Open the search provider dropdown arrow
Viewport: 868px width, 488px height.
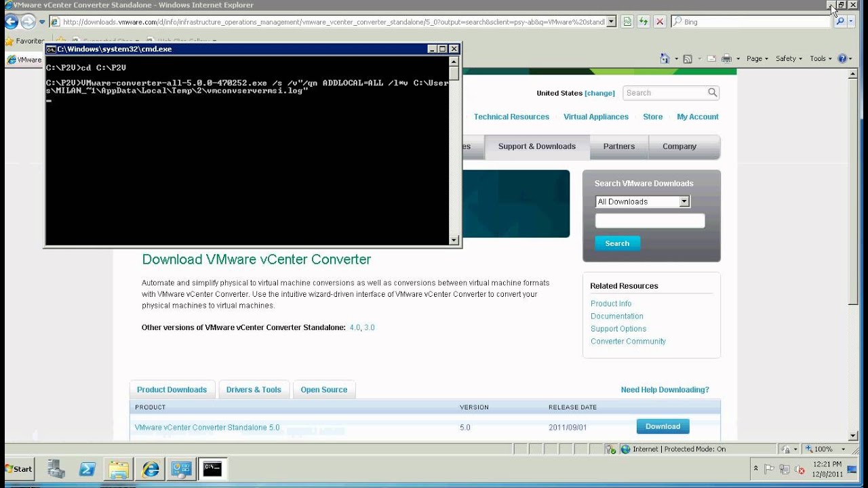852,22
